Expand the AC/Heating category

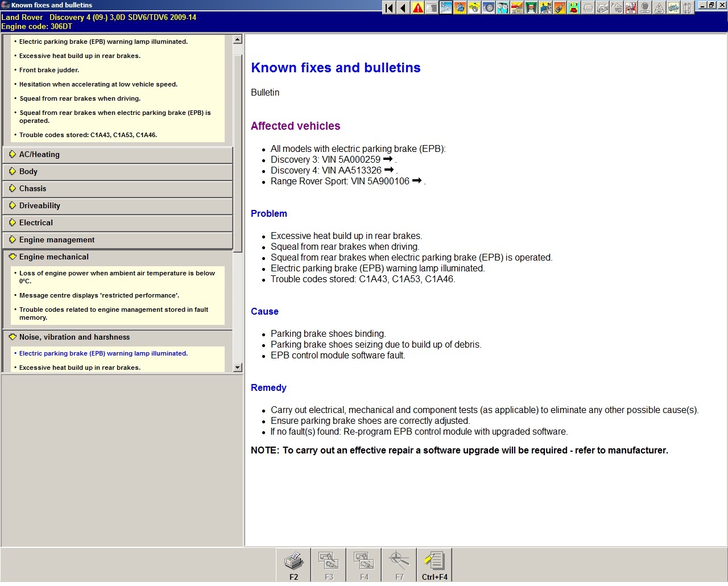(x=39, y=155)
